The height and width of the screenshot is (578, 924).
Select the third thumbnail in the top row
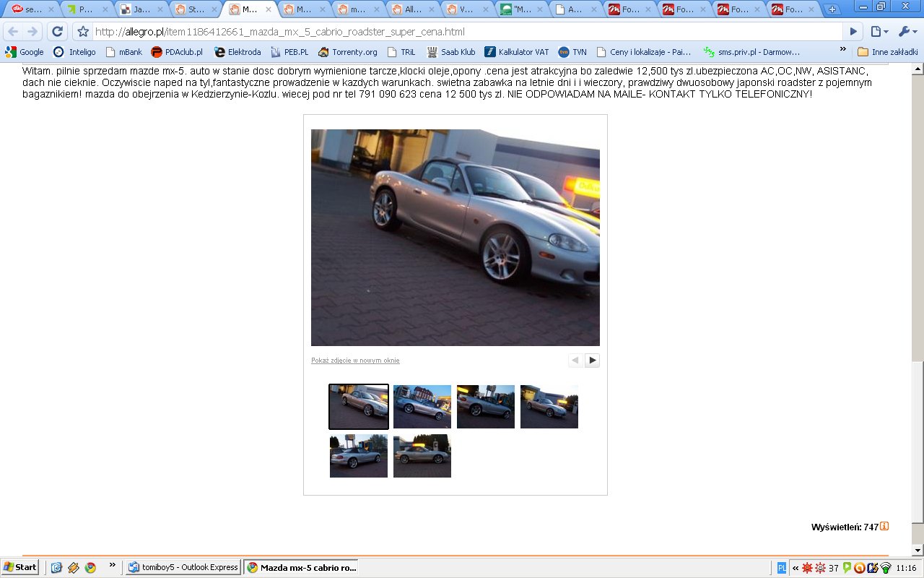(486, 407)
